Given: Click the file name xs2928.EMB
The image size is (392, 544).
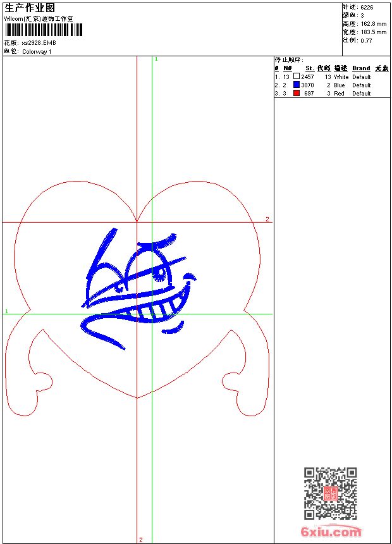Looking at the screenshot, I should 39,43.
